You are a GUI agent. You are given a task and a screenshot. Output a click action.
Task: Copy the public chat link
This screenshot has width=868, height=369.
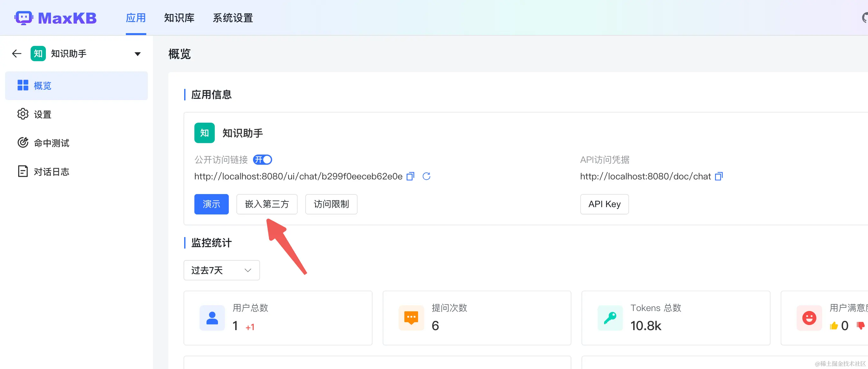pyautogui.click(x=410, y=176)
